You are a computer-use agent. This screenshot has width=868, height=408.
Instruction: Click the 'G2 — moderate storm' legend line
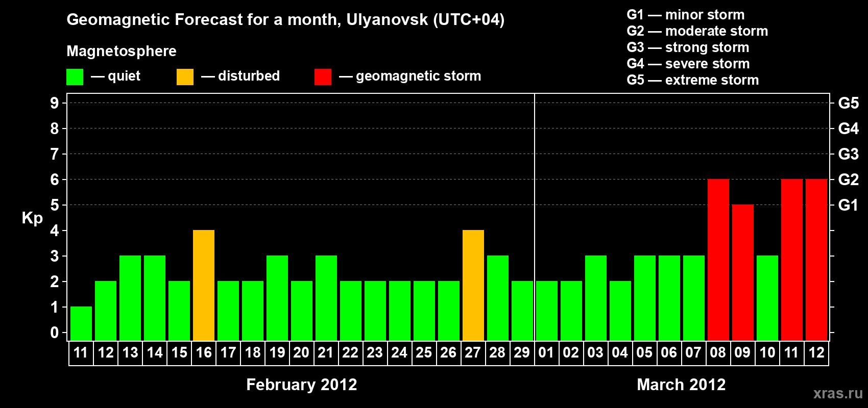pyautogui.click(x=697, y=31)
